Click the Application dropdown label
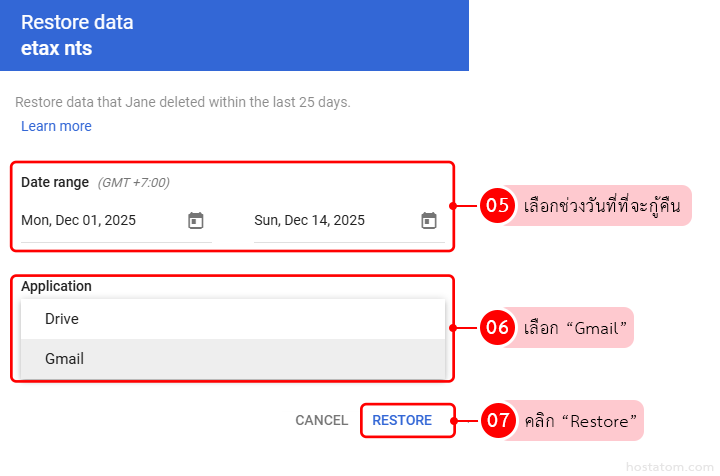 56,286
